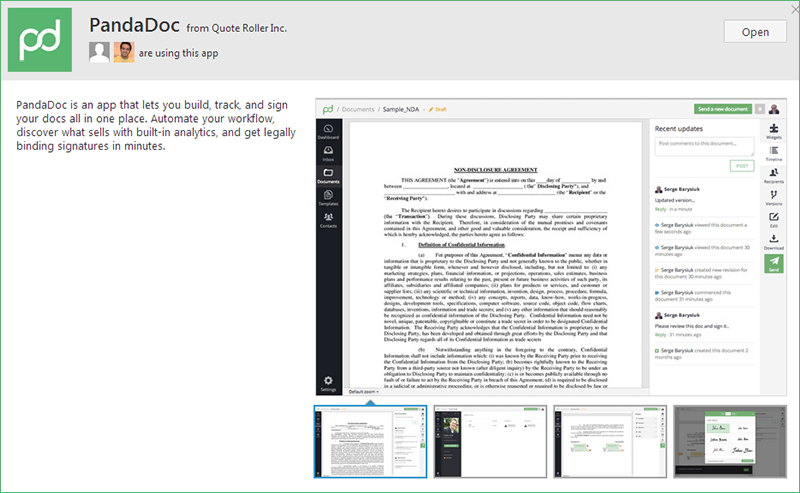Click the green Send paper-plane button

pos(774,263)
